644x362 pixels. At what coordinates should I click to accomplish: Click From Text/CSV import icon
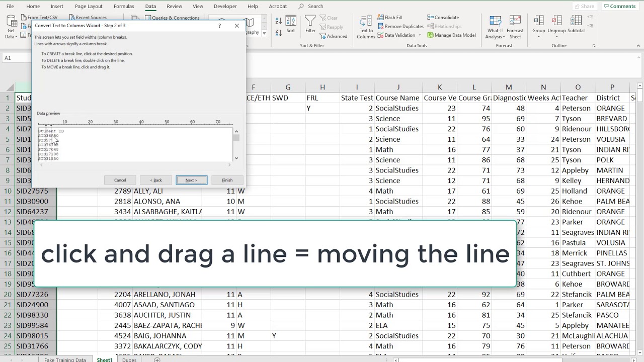24,18
